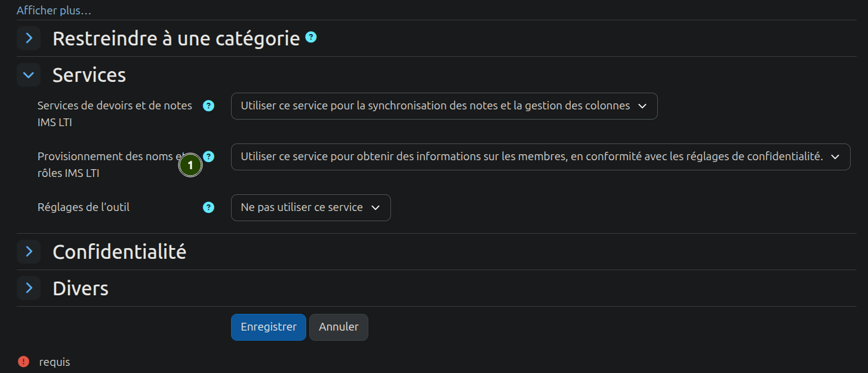
Task: Open help for Services de devoirs et de notes
Action: pos(208,105)
